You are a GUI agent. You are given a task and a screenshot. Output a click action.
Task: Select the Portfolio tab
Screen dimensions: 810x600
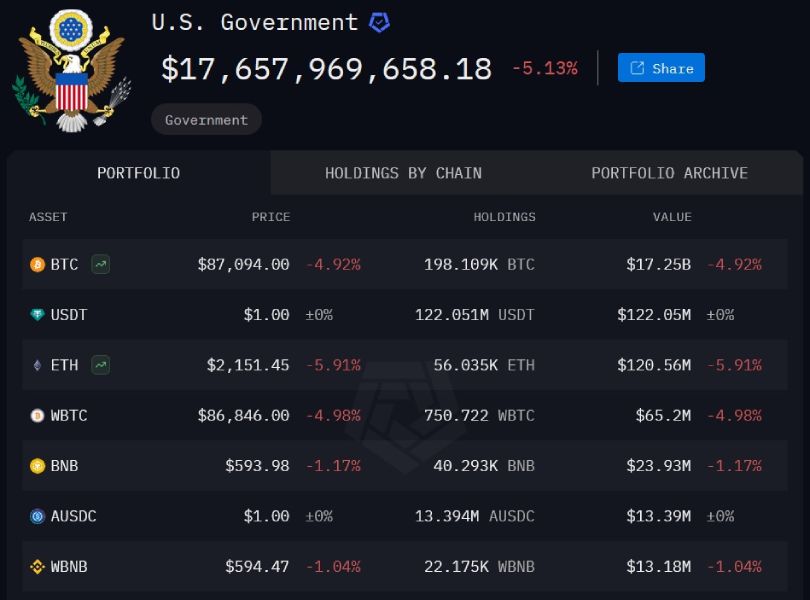138,173
